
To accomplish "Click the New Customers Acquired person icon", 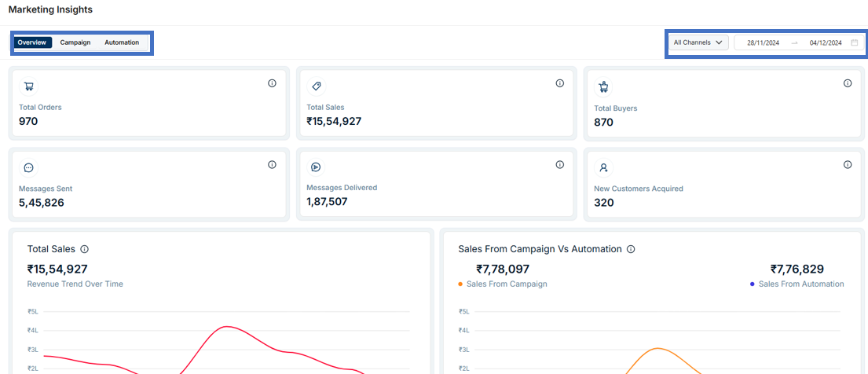I will (x=604, y=167).
